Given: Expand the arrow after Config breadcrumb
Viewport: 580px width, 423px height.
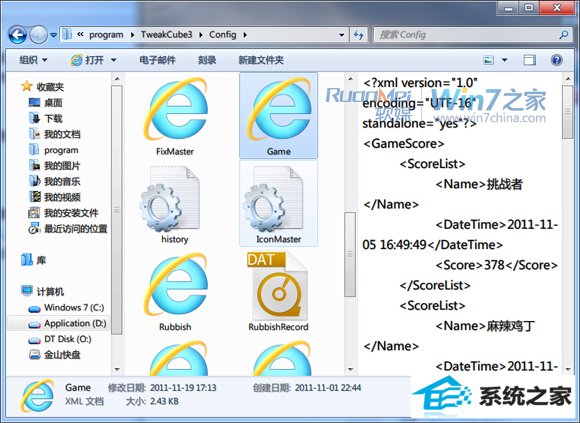Looking at the screenshot, I should pos(245,35).
